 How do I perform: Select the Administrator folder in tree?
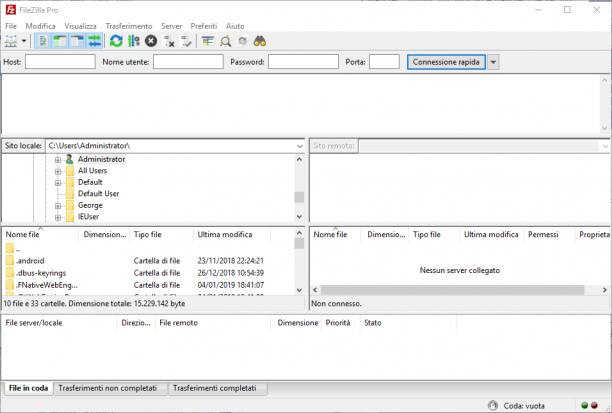[x=101, y=159]
